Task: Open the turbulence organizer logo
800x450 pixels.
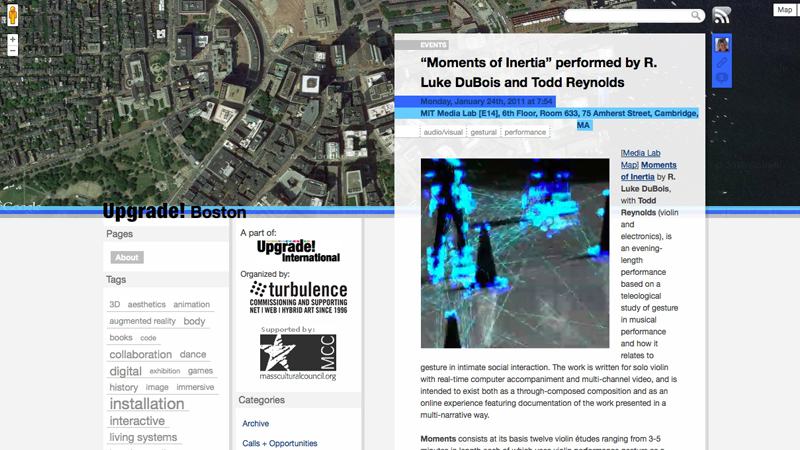Action: 298,297
